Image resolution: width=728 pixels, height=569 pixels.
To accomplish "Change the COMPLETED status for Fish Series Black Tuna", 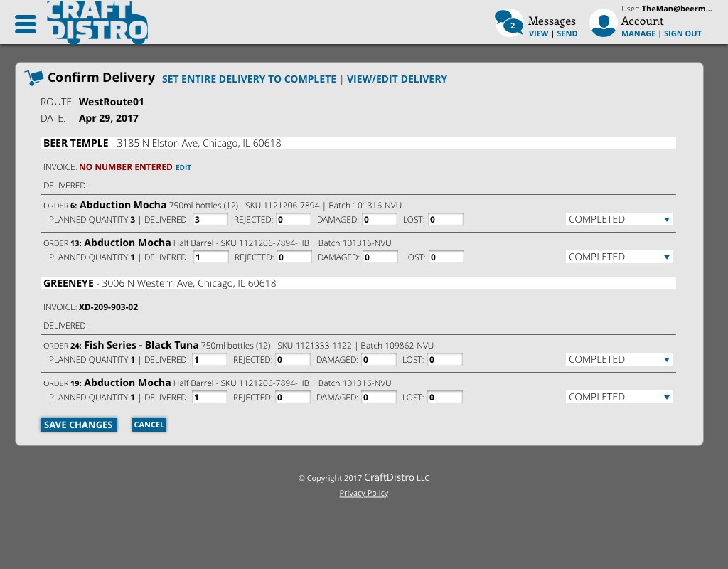I will [x=619, y=359].
